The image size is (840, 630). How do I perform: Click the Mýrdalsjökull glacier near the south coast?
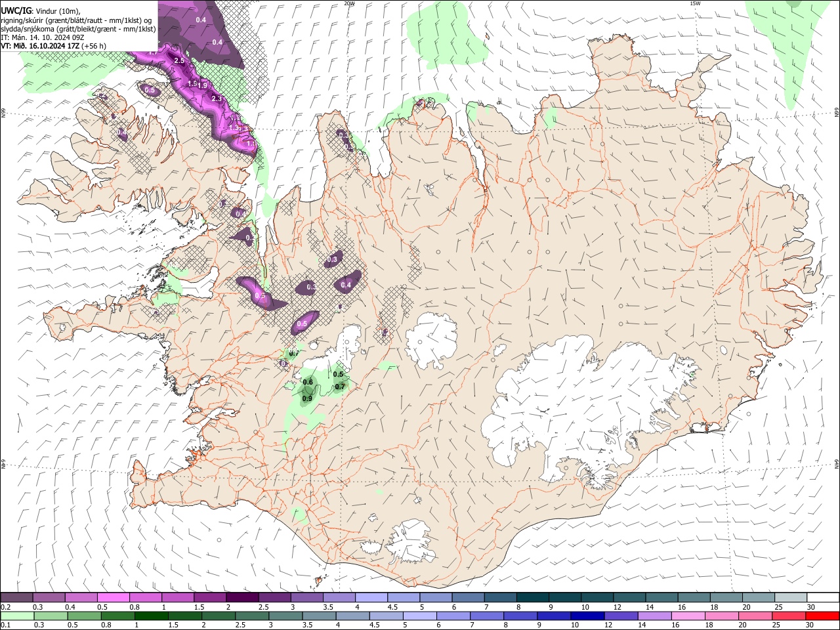[411, 541]
